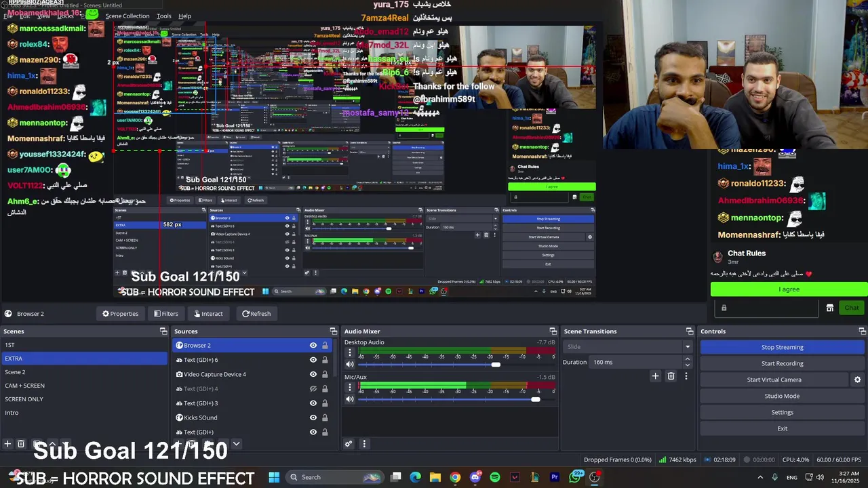Open Help menu
This screenshot has height=488, width=868.
(184, 16)
